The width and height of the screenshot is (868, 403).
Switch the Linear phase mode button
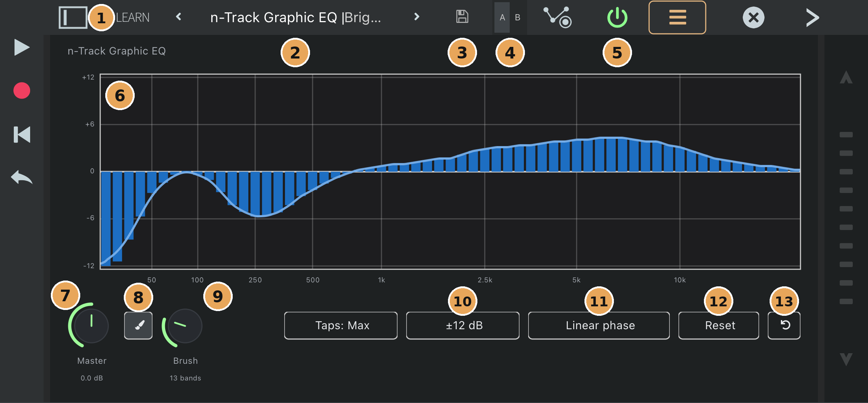(599, 326)
